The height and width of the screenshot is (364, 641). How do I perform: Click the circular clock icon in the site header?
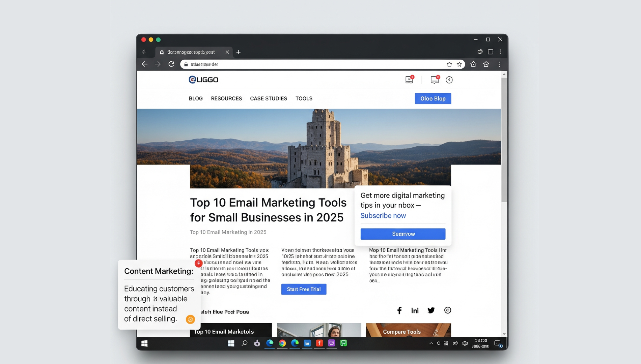(x=449, y=80)
